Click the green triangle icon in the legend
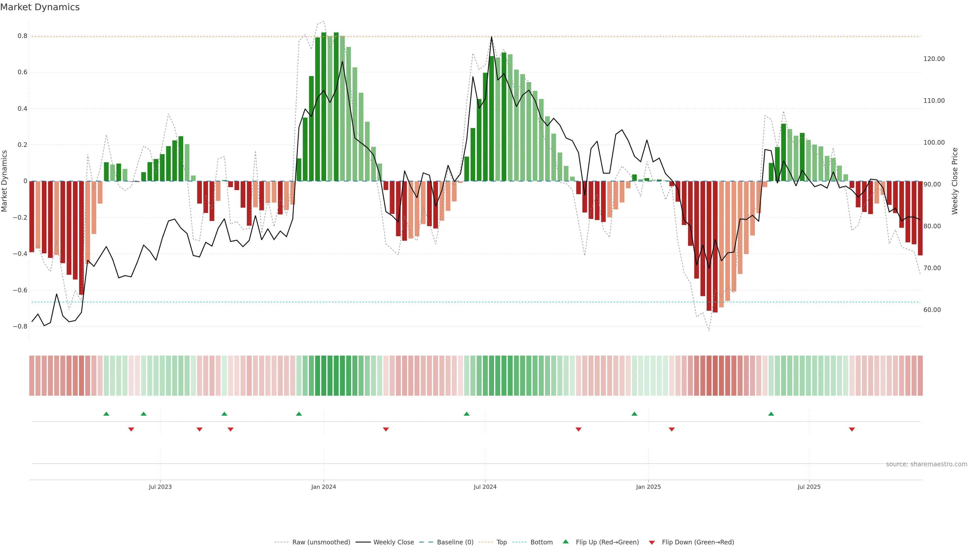The image size is (980, 551). [566, 542]
